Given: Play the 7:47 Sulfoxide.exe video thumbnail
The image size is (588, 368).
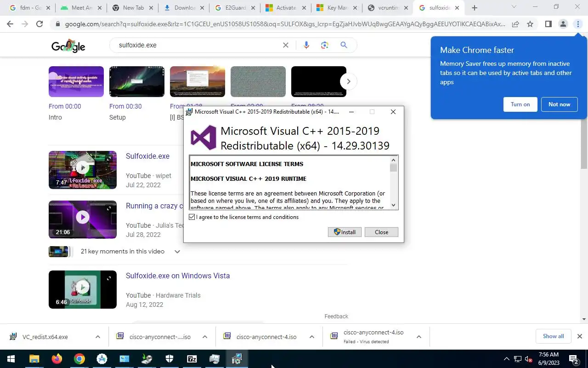Looking at the screenshot, I should point(83,170).
